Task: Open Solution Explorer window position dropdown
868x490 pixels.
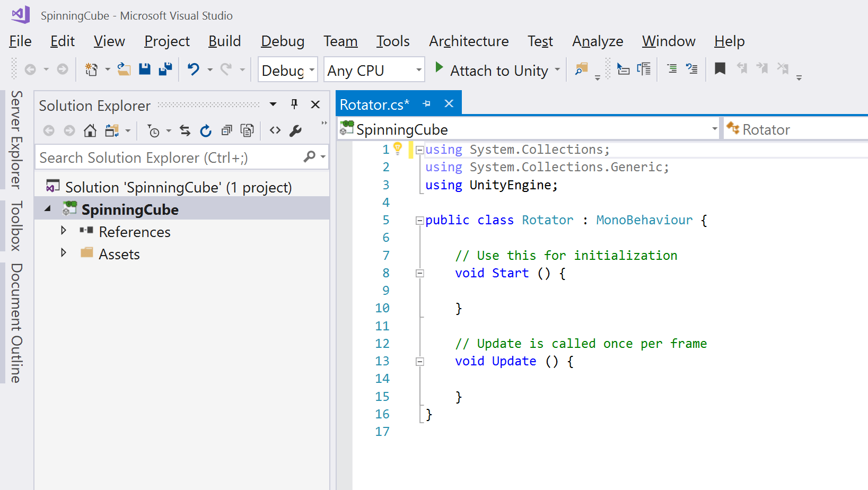Action: point(273,104)
